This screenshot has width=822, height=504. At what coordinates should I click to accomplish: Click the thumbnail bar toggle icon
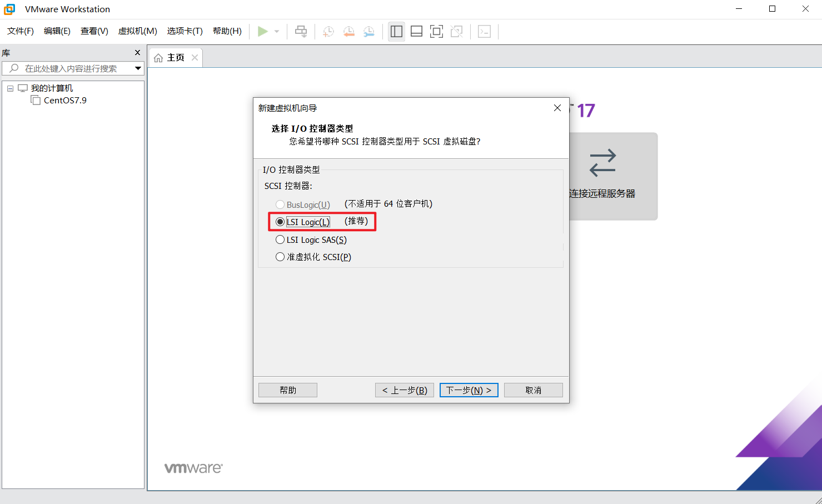tap(416, 32)
